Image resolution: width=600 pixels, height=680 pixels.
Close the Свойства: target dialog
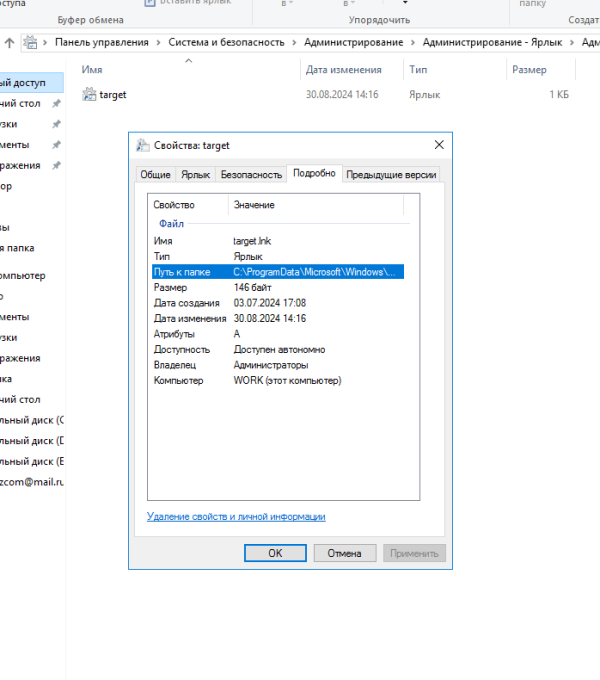pyautogui.click(x=439, y=145)
